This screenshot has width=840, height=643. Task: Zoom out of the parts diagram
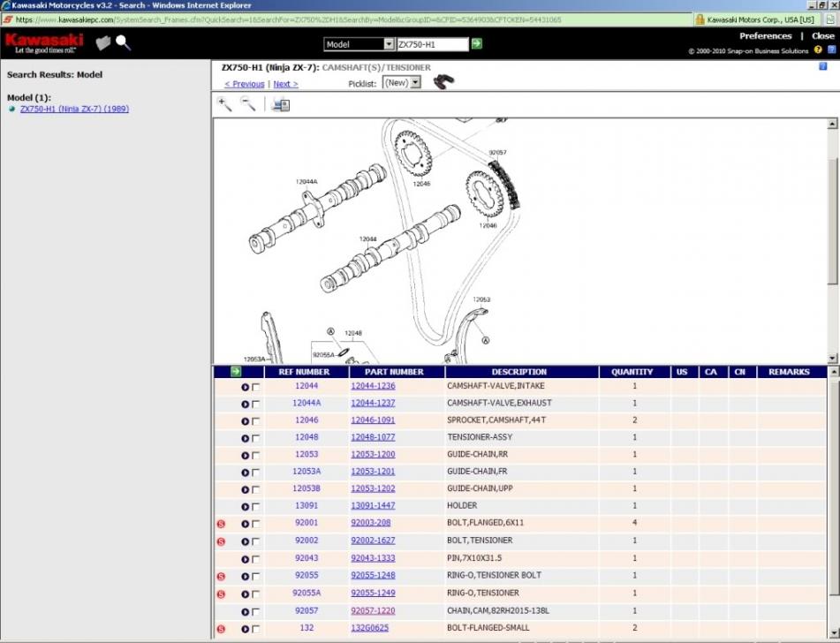(248, 104)
